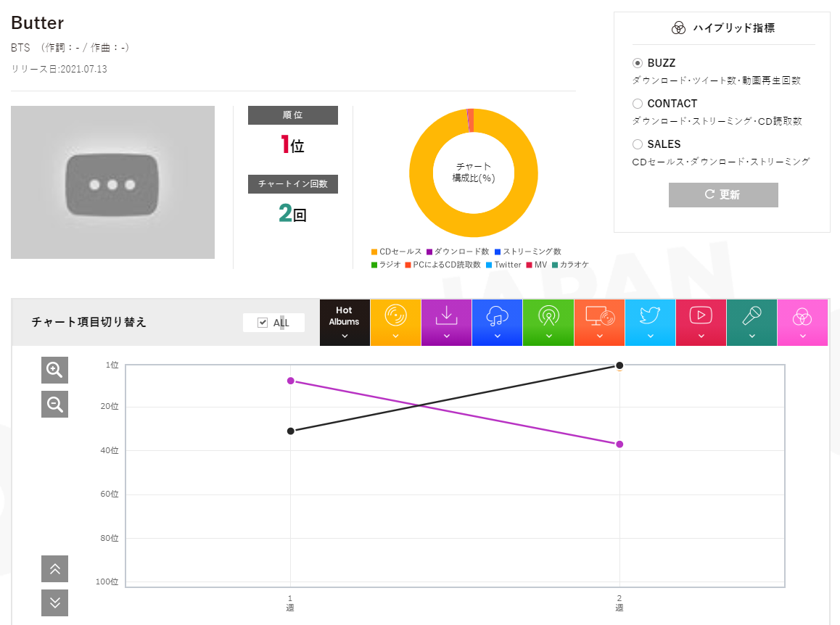The height and width of the screenshot is (625, 840).
Task: Expand the chevron under CD sales tab
Action: [395, 336]
